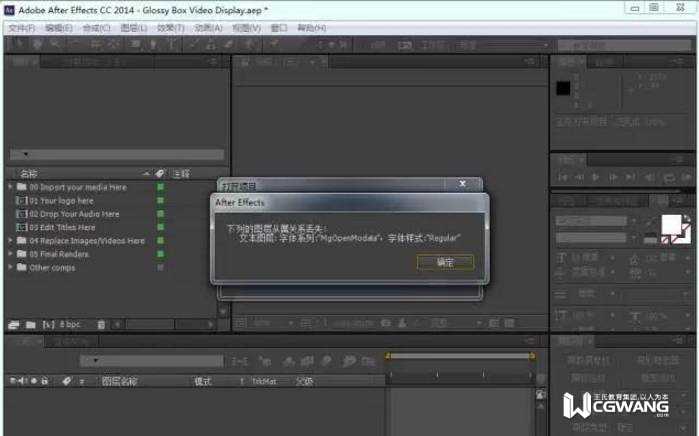699x436 pixels.
Task: Click green label of 01 Your logo here
Action: 160,200
